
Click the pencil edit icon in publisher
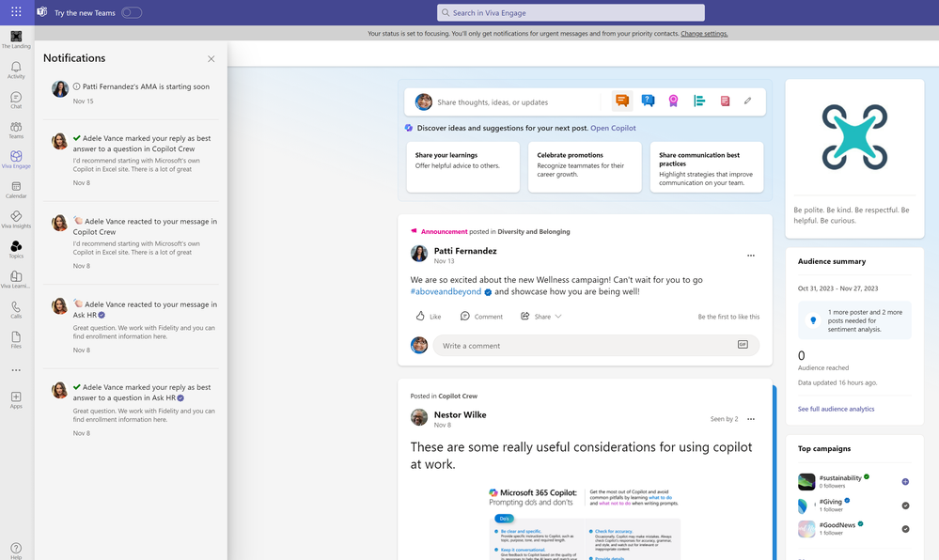click(x=748, y=101)
